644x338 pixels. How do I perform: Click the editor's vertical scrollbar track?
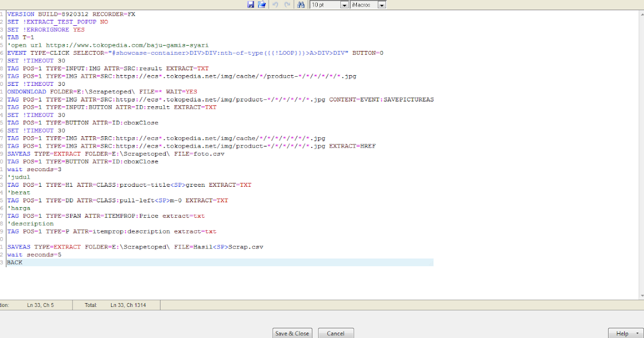click(x=640, y=161)
